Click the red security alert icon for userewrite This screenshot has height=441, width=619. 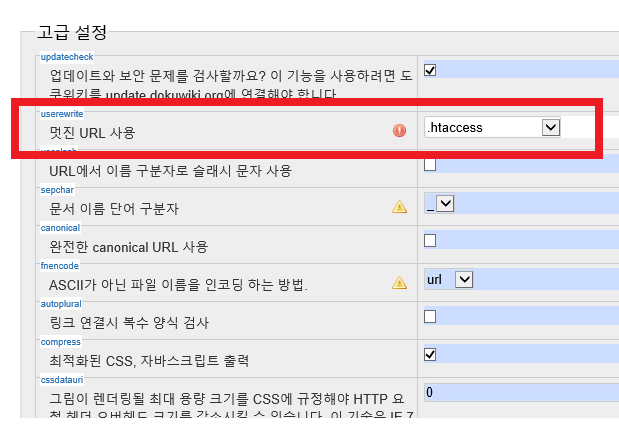click(x=399, y=130)
